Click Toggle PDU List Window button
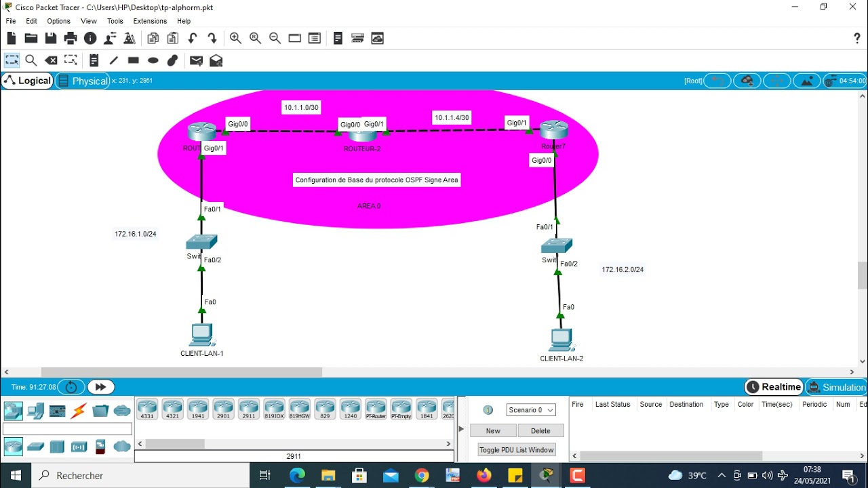The height and width of the screenshot is (488, 868). [517, 449]
